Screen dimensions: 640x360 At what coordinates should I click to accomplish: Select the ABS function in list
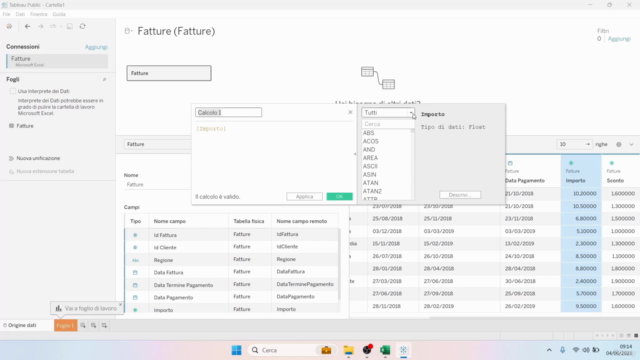369,133
